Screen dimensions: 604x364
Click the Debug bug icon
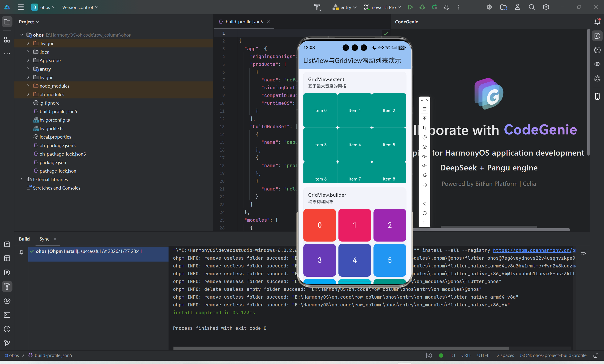coord(422,7)
